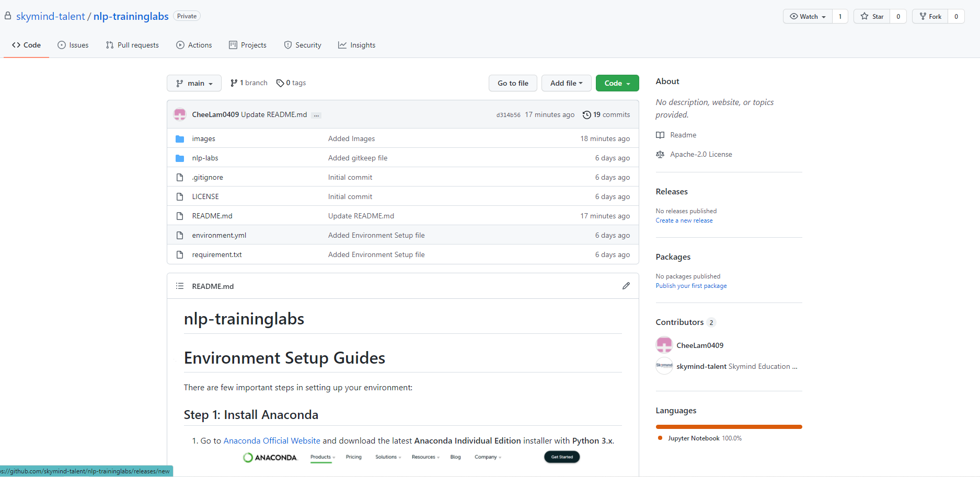980x477 pixels.
Task: Open commit hash d314b56
Action: (x=508, y=115)
